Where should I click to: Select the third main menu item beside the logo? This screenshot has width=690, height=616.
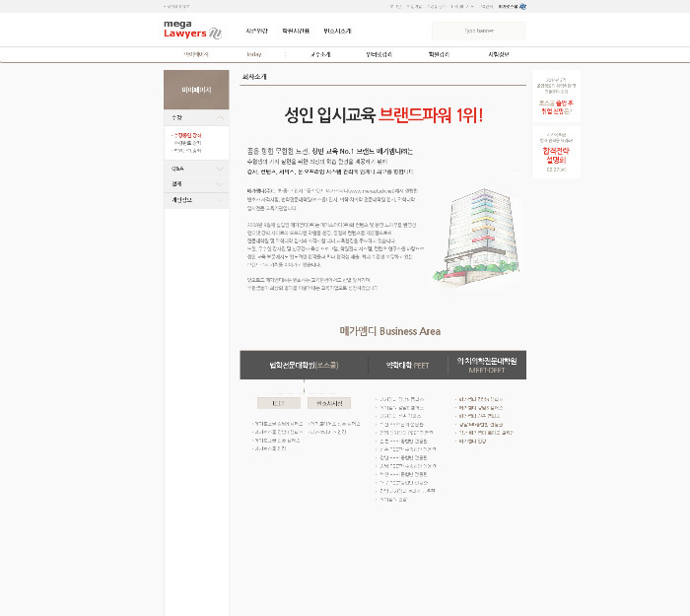pyautogui.click(x=337, y=31)
